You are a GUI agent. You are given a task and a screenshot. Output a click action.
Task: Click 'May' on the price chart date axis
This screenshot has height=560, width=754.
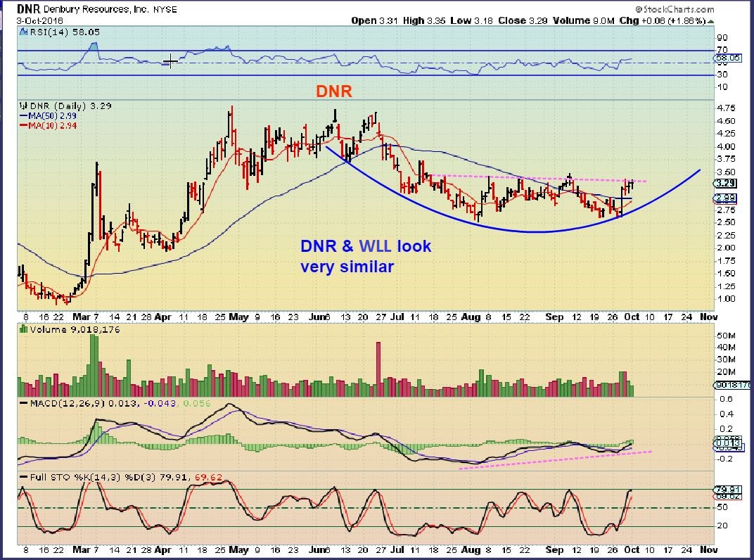click(238, 317)
